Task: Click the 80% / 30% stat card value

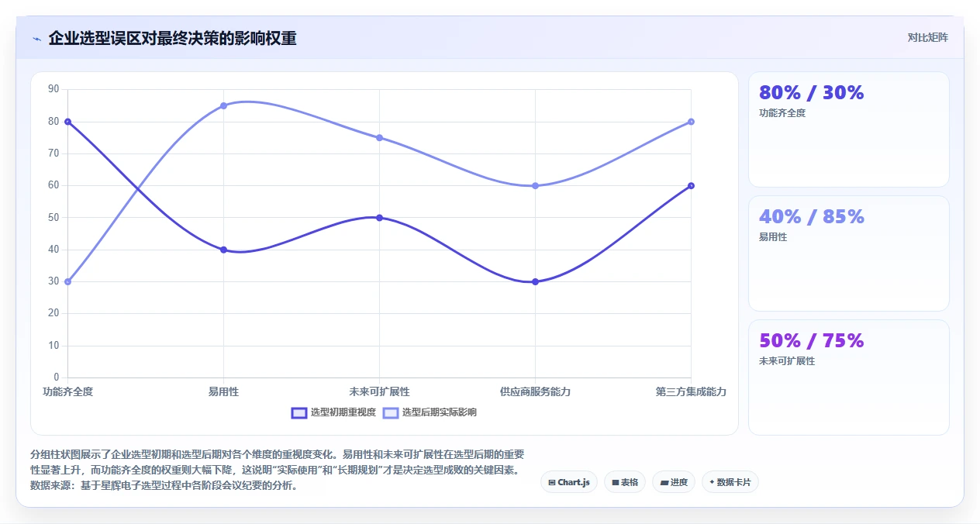Action: click(811, 93)
